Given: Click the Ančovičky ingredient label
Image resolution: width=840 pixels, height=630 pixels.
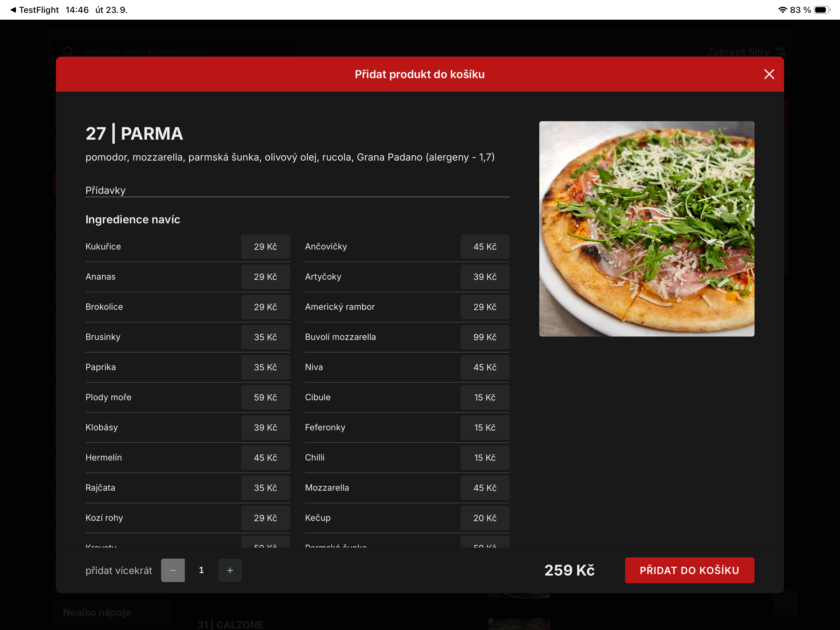Looking at the screenshot, I should coord(326,247).
